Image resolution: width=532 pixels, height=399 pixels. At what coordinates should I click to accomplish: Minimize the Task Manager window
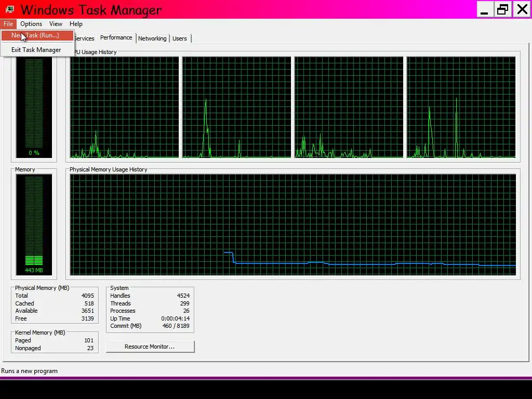pos(485,9)
